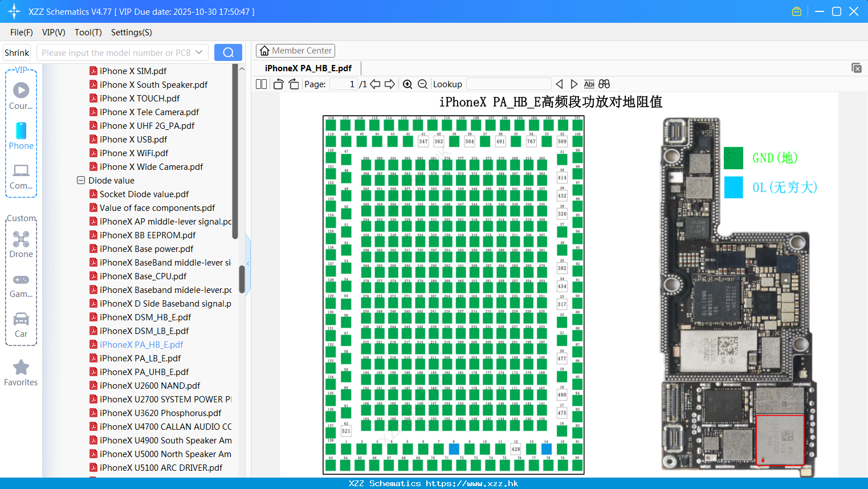Toggle the Abi match-case option
The height and width of the screenshot is (489, 868).
[589, 84]
